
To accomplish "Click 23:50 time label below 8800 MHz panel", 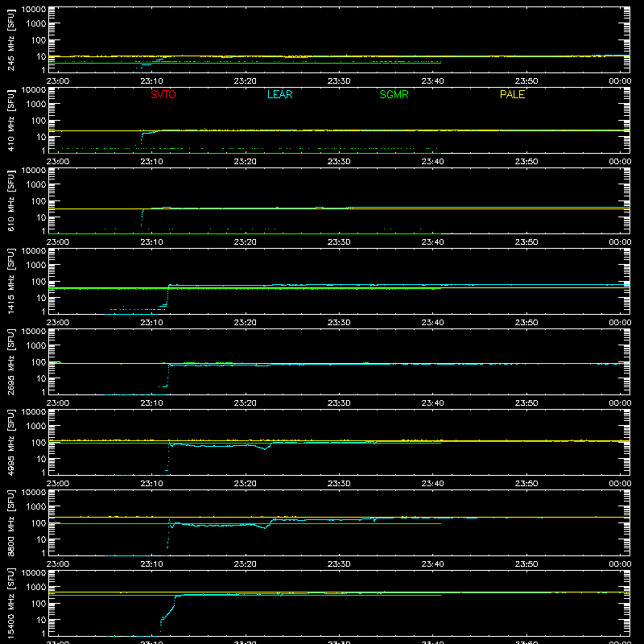I will click(x=526, y=564).
